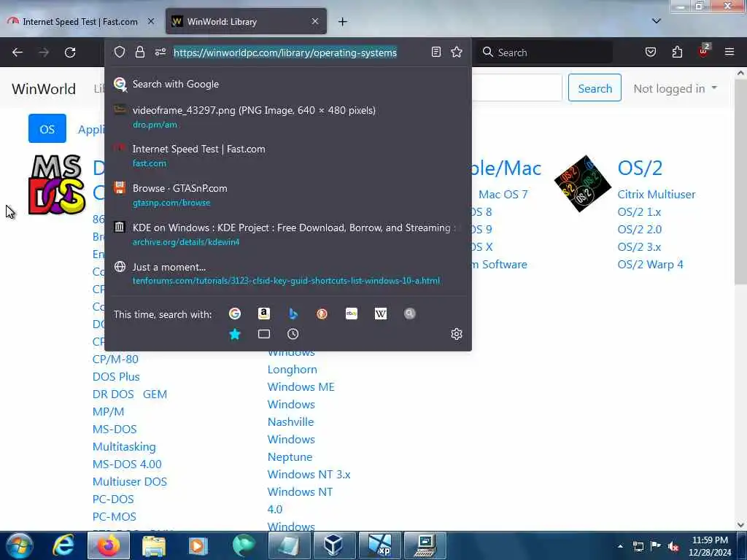Screen dimensions: 747x560
Task: Search this time with Google icon
Action: (234, 314)
